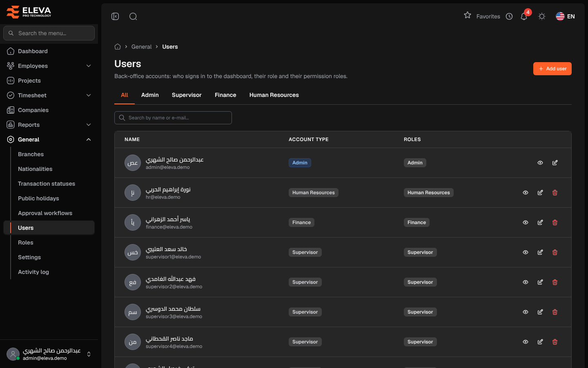Screen dimensions: 588x368
Task: Collapse the sidebar panel icon
Action: (115, 16)
